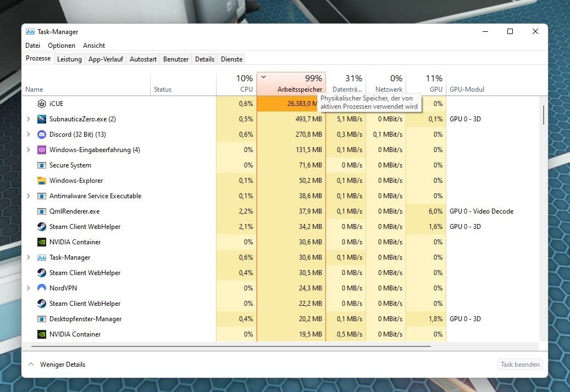Viewport: 570px width, 392px height.
Task: Click the Task-Manager process row icon
Action: [42, 257]
